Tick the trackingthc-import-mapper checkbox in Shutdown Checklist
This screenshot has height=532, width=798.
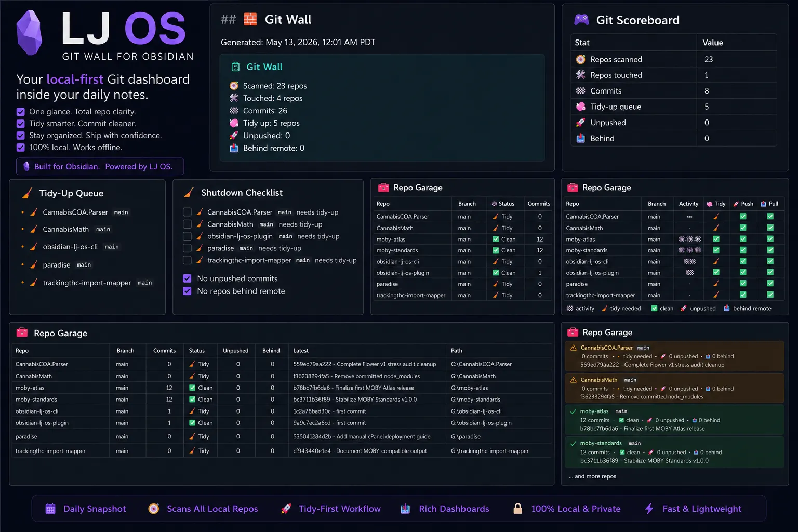[x=187, y=260]
